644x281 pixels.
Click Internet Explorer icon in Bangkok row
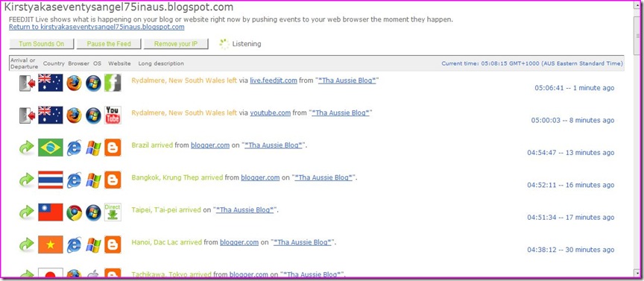click(x=75, y=180)
